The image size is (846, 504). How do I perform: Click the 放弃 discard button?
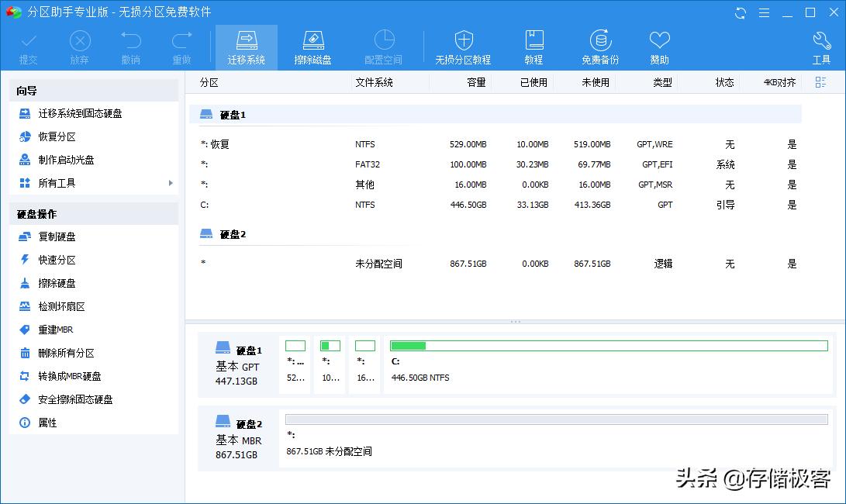(80, 45)
